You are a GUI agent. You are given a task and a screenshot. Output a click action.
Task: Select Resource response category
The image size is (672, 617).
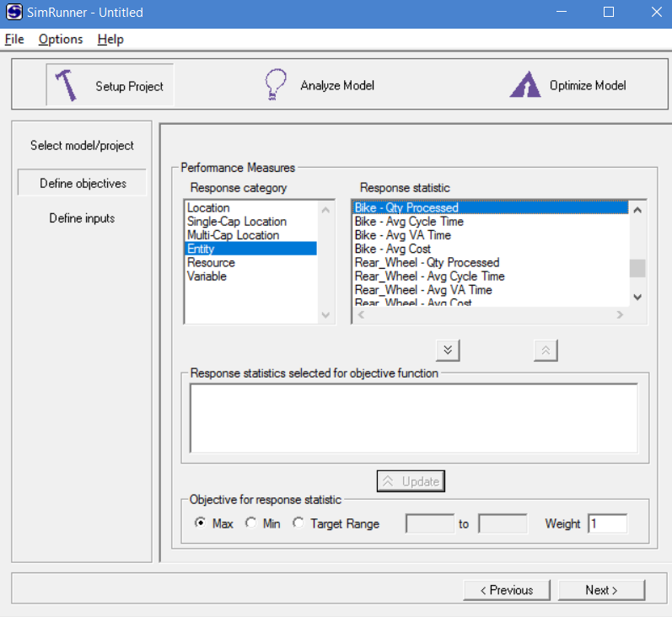pos(251,262)
